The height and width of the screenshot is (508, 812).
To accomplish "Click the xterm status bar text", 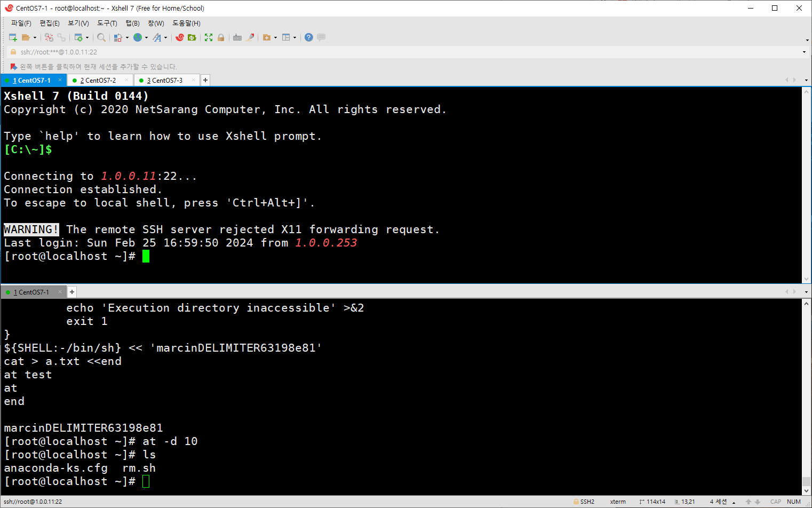I will pyautogui.click(x=618, y=502).
